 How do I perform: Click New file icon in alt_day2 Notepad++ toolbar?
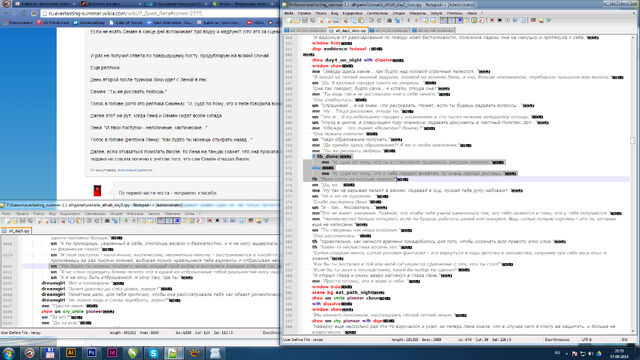(x=290, y=20)
